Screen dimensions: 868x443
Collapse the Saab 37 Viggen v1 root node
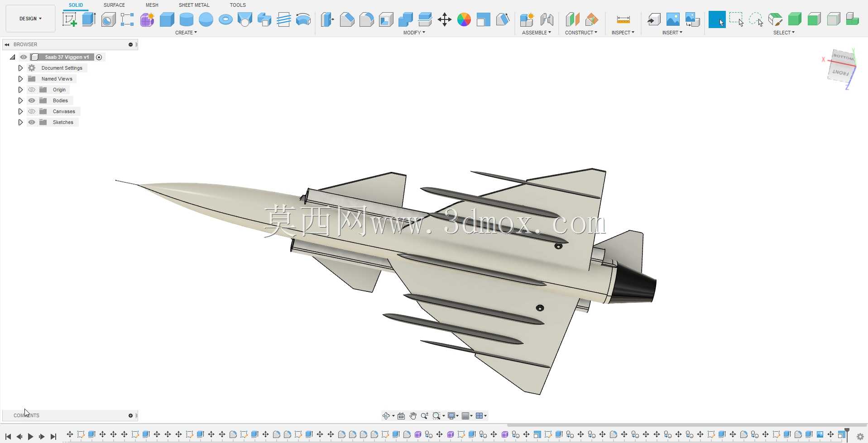(x=13, y=57)
